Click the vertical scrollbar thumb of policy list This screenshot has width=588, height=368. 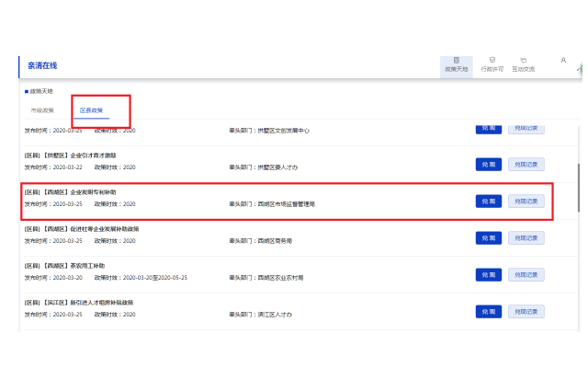[579, 188]
